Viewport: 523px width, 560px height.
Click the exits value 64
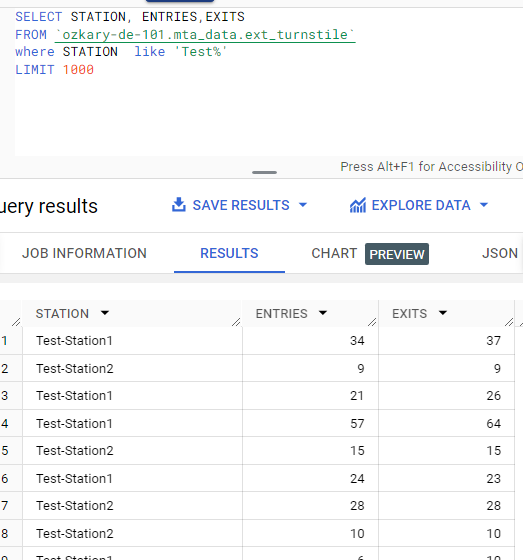click(x=493, y=423)
